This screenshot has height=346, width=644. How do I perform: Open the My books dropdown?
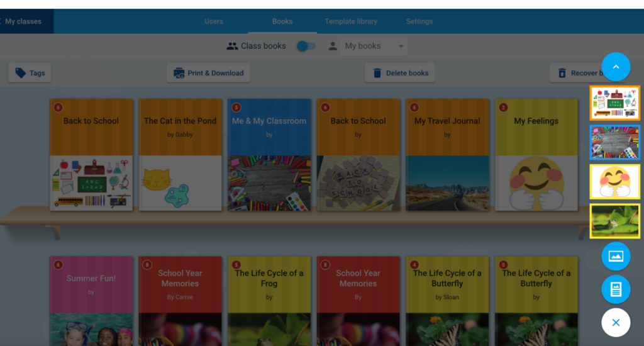tap(374, 46)
